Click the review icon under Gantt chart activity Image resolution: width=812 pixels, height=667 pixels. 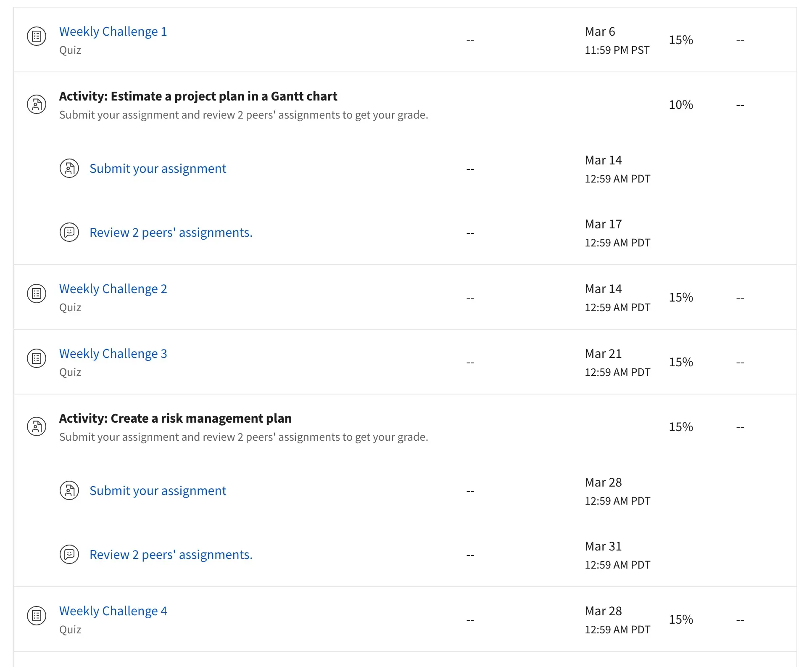(x=69, y=232)
